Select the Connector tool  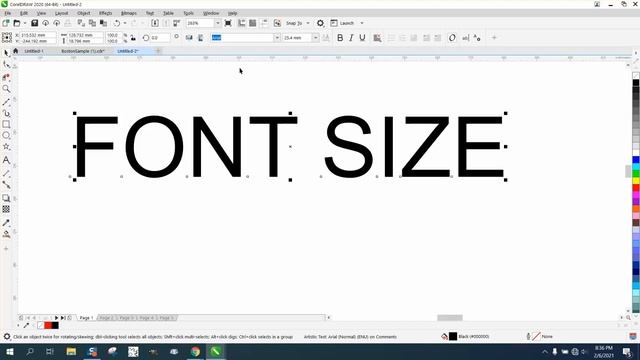point(6,184)
